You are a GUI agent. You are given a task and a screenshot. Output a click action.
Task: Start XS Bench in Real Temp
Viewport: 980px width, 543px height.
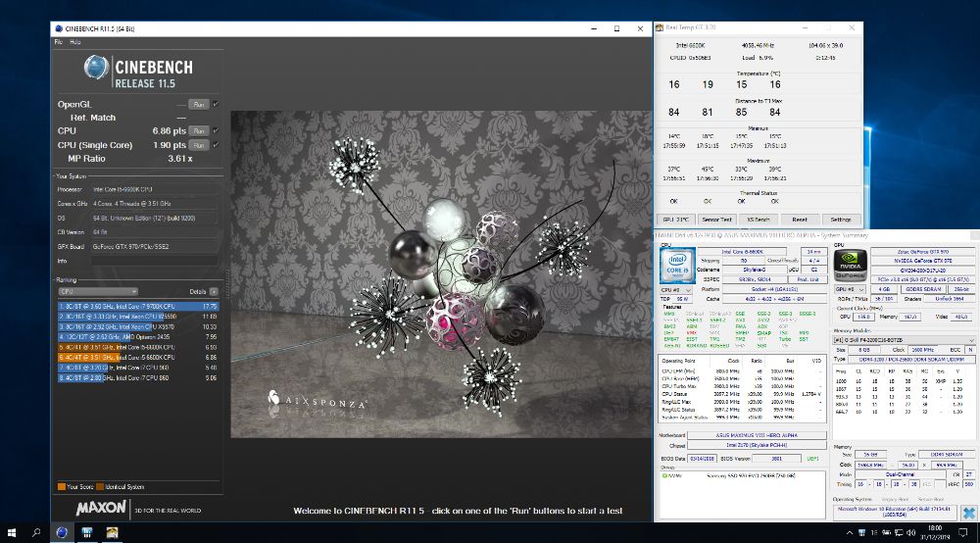pyautogui.click(x=759, y=220)
